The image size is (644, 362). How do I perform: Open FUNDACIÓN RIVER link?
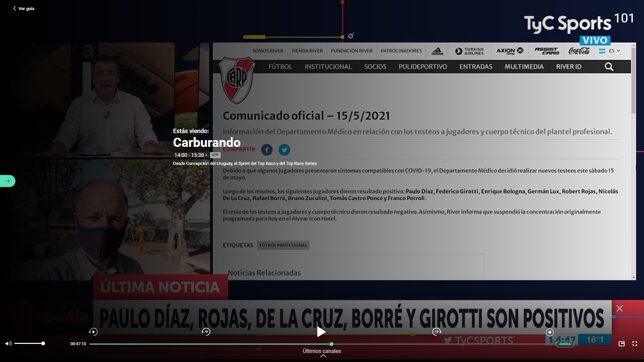[x=352, y=51]
